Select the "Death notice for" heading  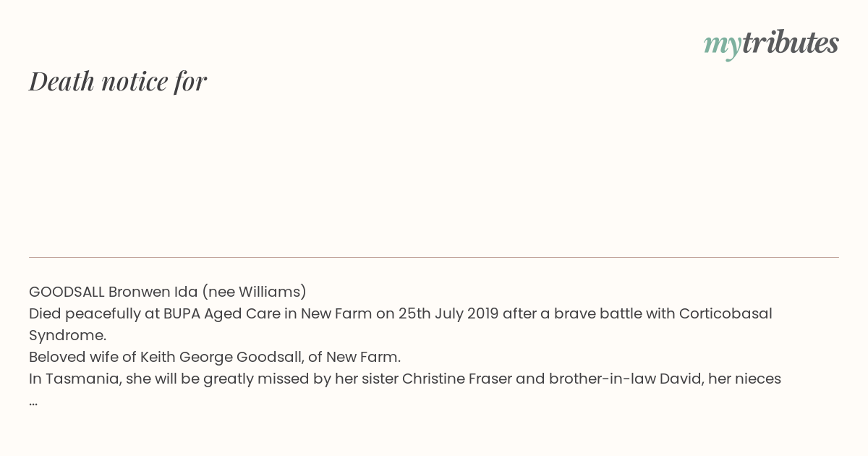click(x=118, y=81)
